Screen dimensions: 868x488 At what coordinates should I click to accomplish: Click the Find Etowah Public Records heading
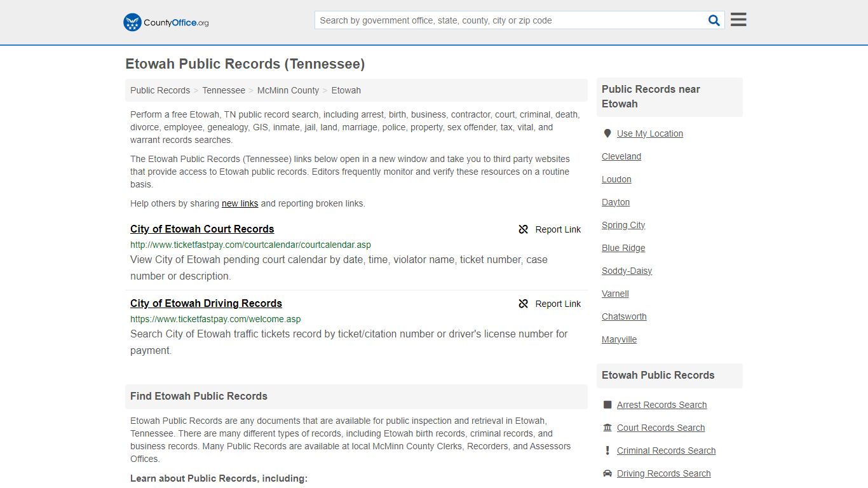tap(199, 396)
